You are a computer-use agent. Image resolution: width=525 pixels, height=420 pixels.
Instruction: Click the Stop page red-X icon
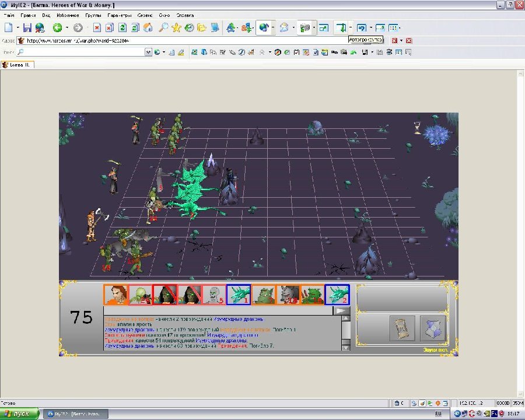pyautogui.click(x=97, y=28)
